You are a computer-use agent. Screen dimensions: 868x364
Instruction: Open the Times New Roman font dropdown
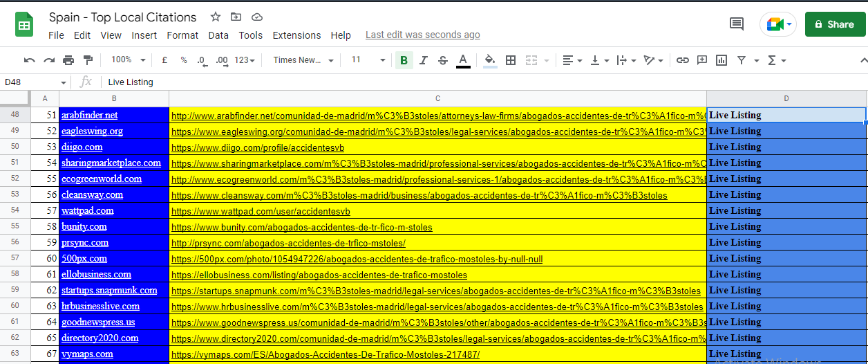coord(303,60)
